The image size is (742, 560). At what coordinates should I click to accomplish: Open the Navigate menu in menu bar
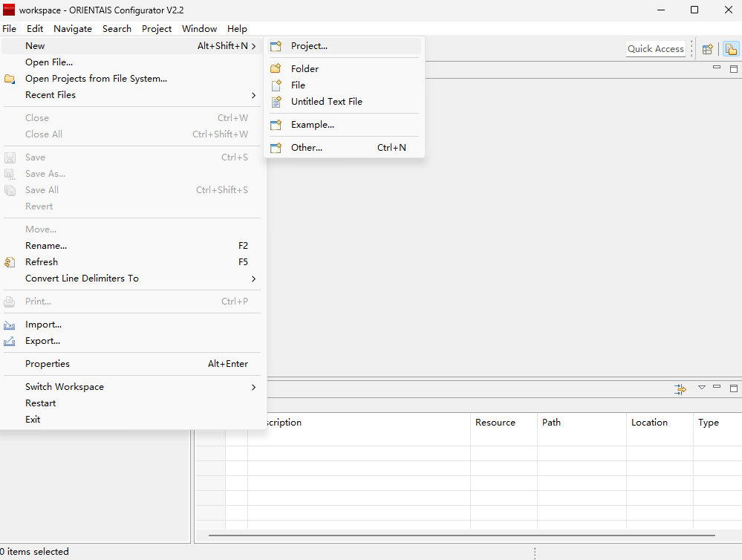coord(73,29)
